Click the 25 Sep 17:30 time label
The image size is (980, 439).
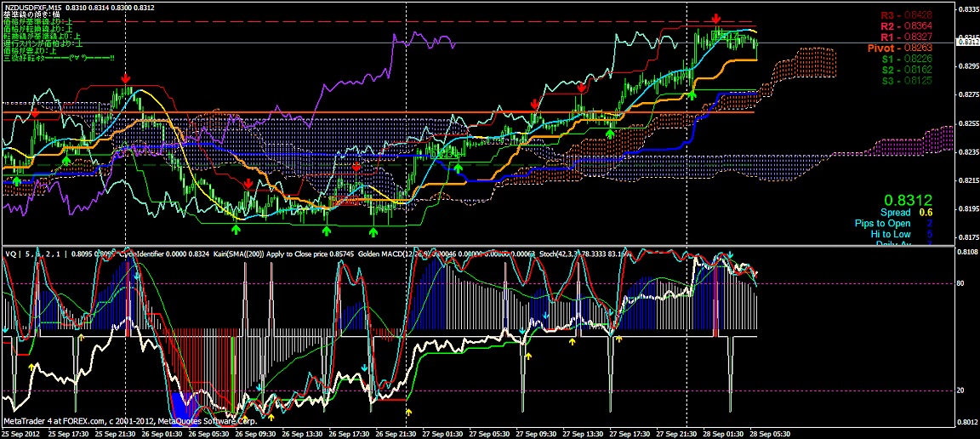pyautogui.click(x=69, y=433)
